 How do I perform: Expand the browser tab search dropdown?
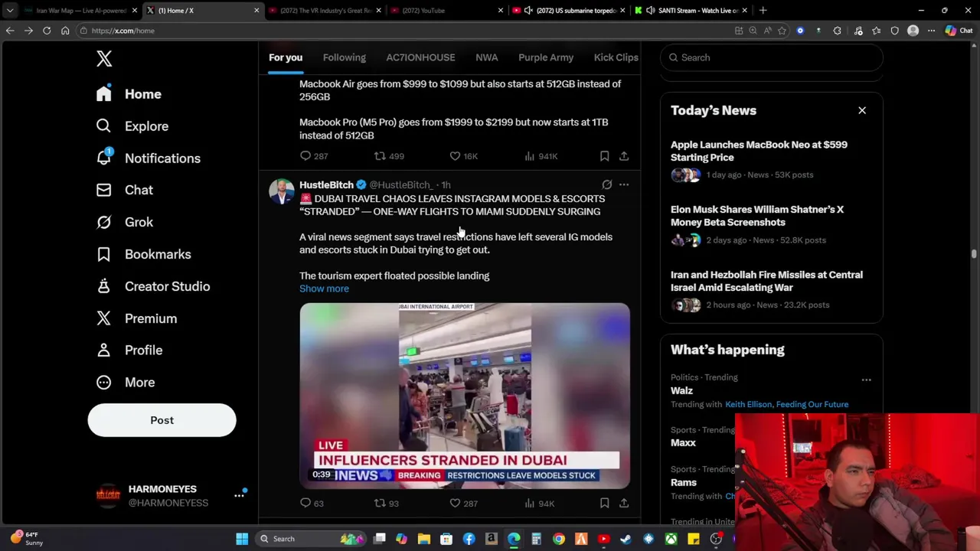(10, 11)
